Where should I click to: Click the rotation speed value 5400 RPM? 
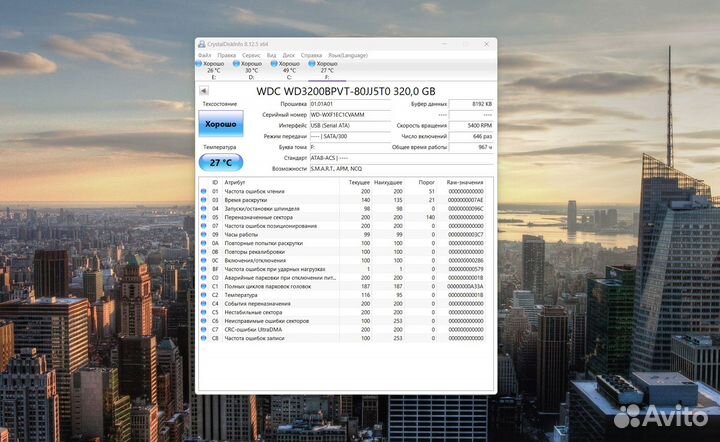tap(471, 125)
